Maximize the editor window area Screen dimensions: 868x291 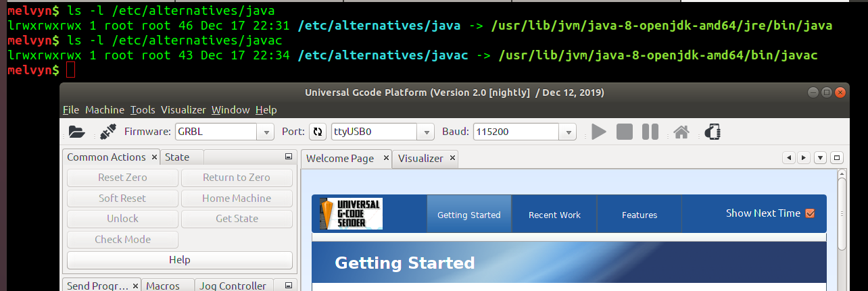point(837,158)
